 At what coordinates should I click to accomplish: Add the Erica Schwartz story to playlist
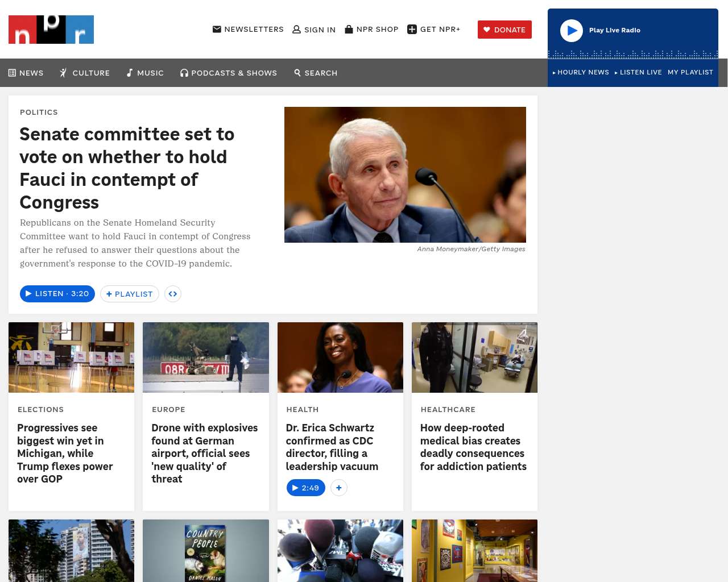tap(339, 488)
